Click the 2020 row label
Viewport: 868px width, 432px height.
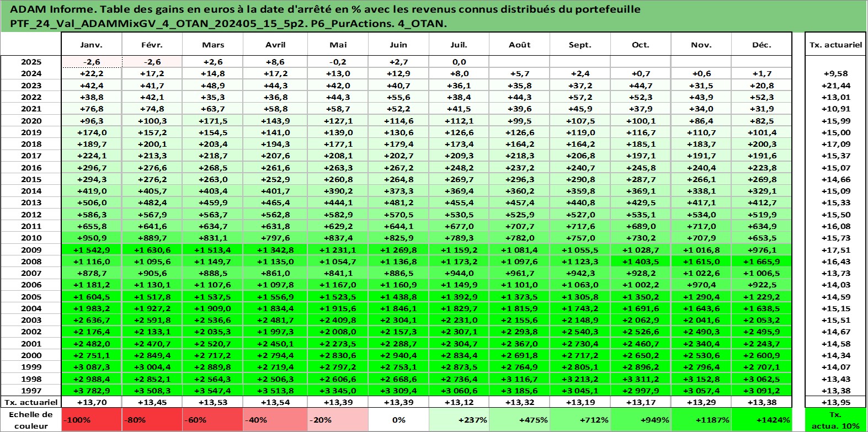pyautogui.click(x=31, y=120)
